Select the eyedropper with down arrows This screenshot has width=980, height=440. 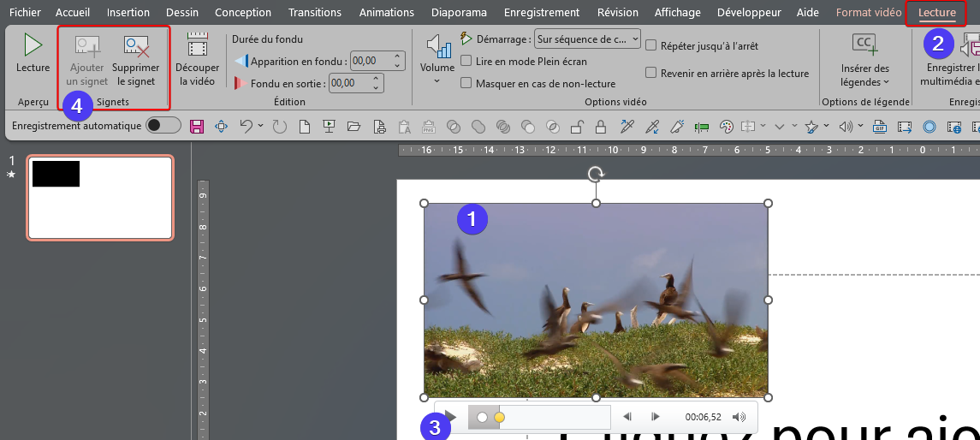coord(652,127)
